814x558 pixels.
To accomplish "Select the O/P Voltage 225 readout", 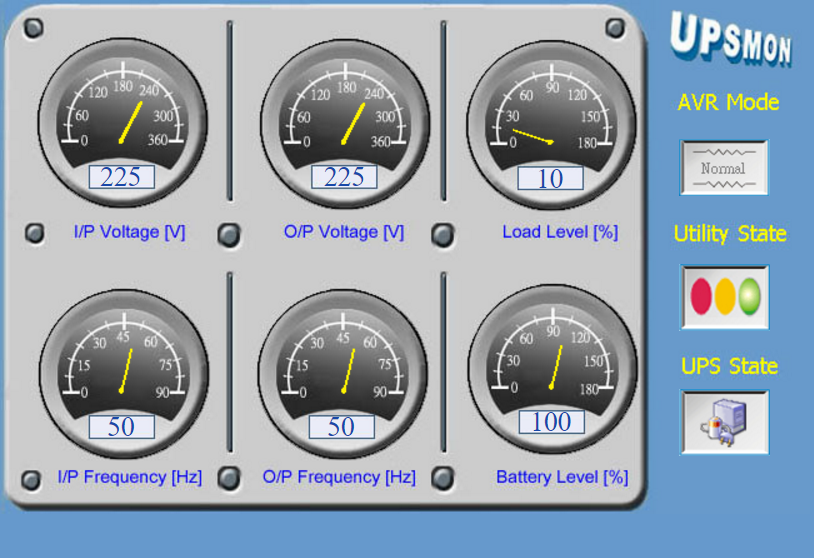I will pyautogui.click(x=344, y=177).
